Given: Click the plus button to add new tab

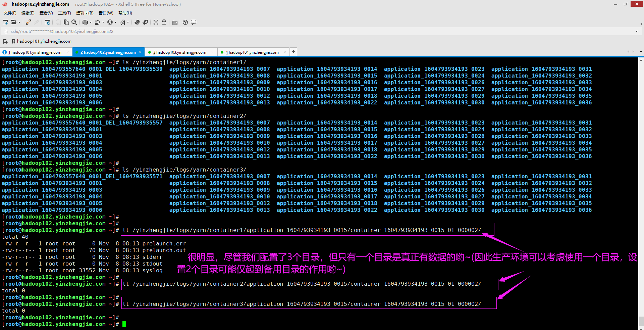Looking at the screenshot, I should [293, 52].
